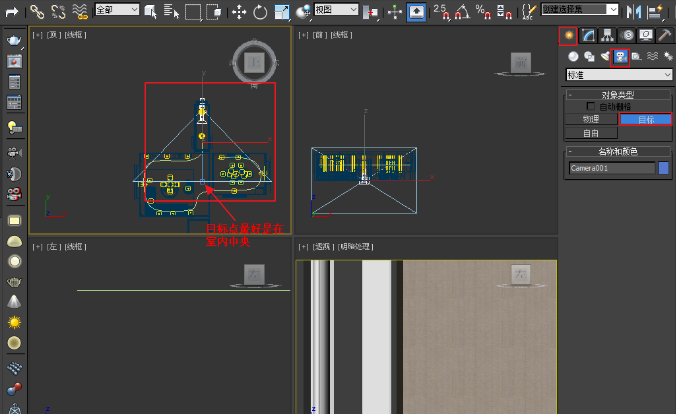
Task: Enable the 自动栅格 checkbox
Action: (x=591, y=106)
